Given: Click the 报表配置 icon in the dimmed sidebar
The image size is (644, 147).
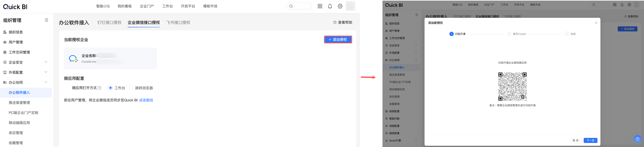Looking at the screenshot, I should pos(386,111).
